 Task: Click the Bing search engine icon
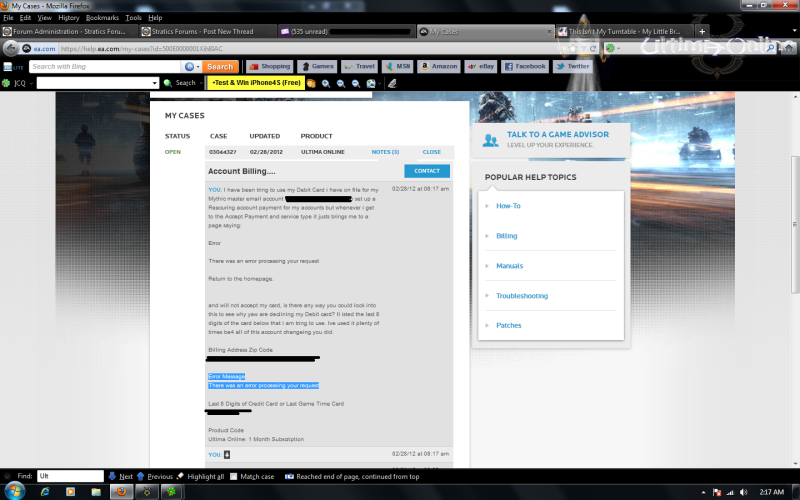[x=189, y=66]
